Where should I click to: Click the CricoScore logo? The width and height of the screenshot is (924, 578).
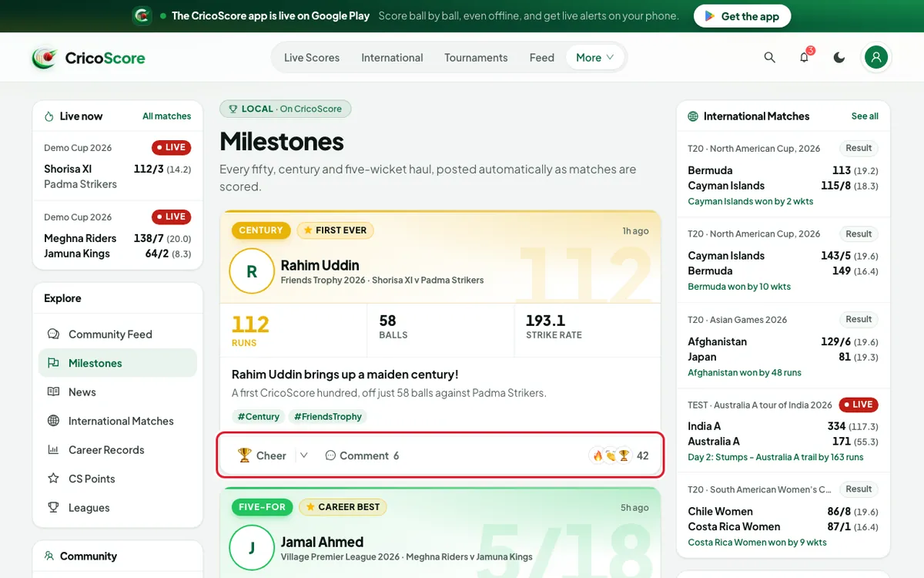pyautogui.click(x=89, y=58)
